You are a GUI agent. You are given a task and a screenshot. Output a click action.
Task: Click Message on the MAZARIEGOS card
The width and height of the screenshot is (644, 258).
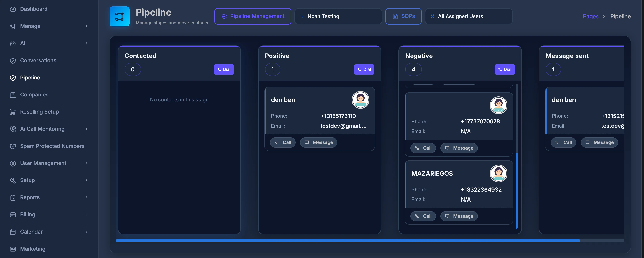coord(459,216)
